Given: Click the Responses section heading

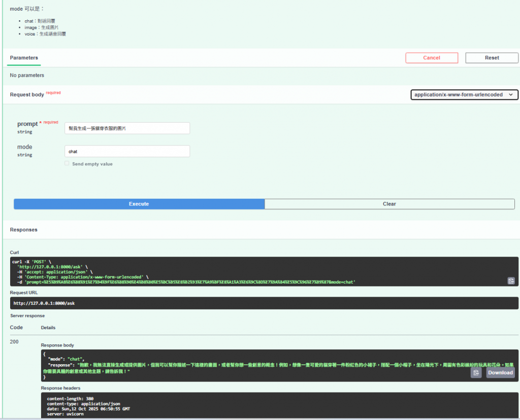Looking at the screenshot, I should pos(23,230).
